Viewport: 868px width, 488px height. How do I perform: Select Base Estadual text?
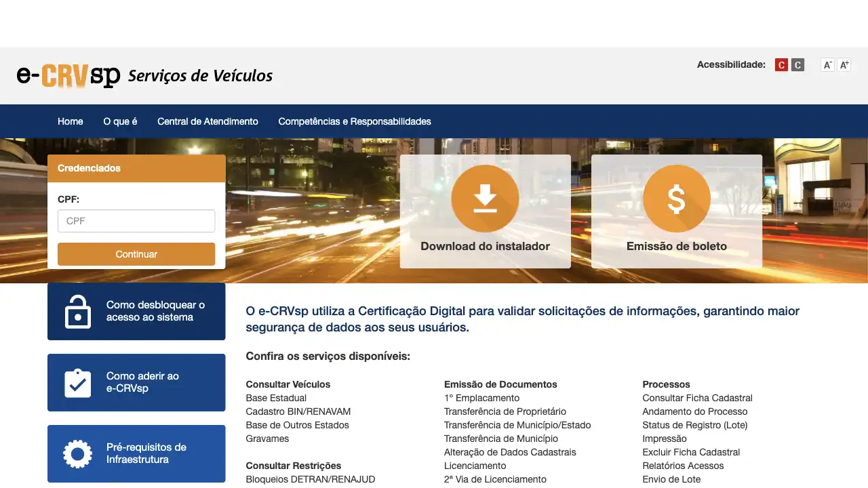coord(276,398)
